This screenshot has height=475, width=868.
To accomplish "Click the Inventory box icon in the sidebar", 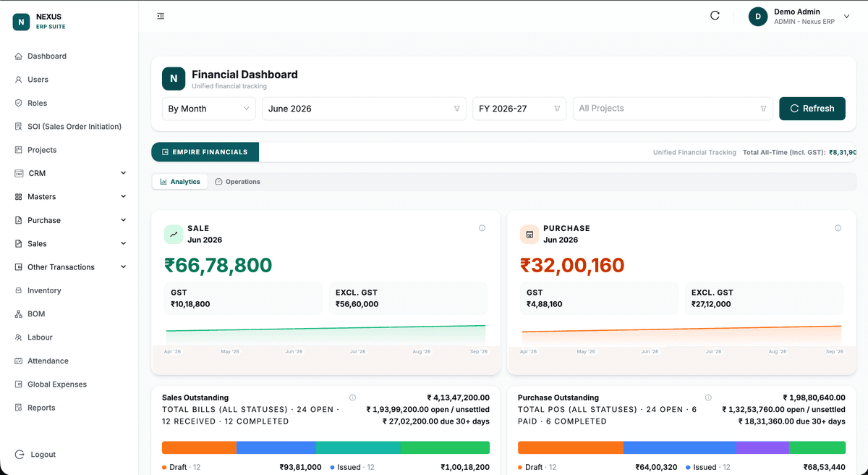I will (x=19, y=290).
